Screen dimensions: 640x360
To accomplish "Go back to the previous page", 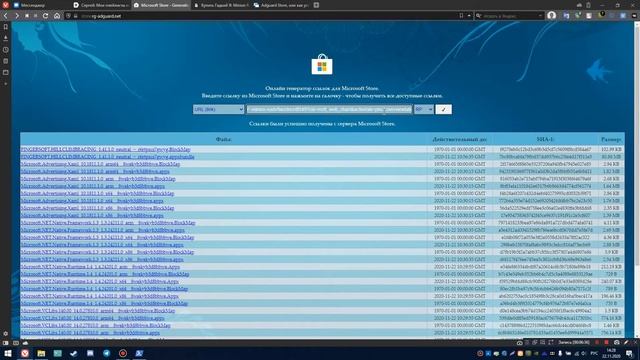I will [x=6, y=16].
